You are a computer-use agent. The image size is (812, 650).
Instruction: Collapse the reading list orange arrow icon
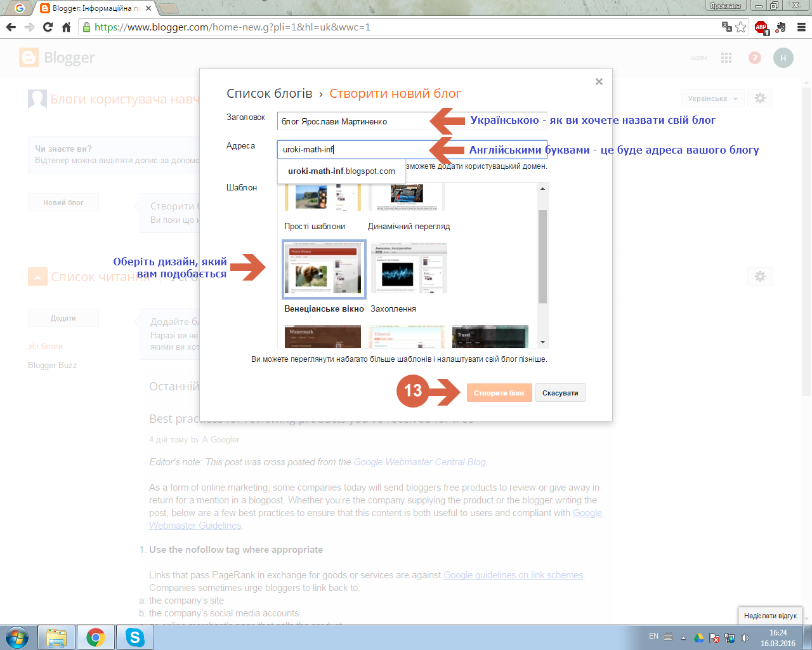click(x=37, y=277)
